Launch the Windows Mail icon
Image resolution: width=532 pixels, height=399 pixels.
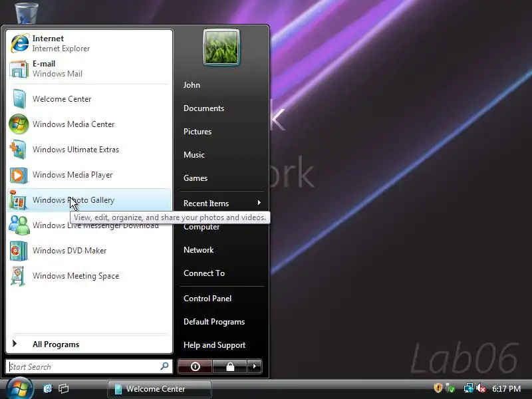[x=19, y=69]
